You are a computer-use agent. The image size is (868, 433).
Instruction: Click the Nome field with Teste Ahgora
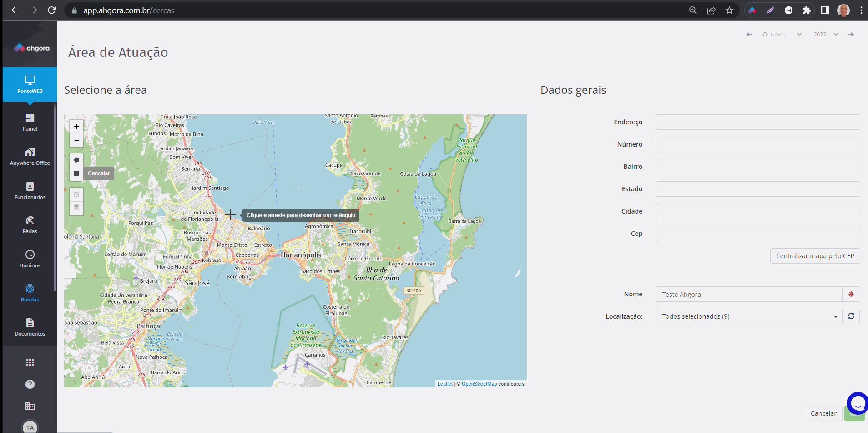tap(749, 294)
